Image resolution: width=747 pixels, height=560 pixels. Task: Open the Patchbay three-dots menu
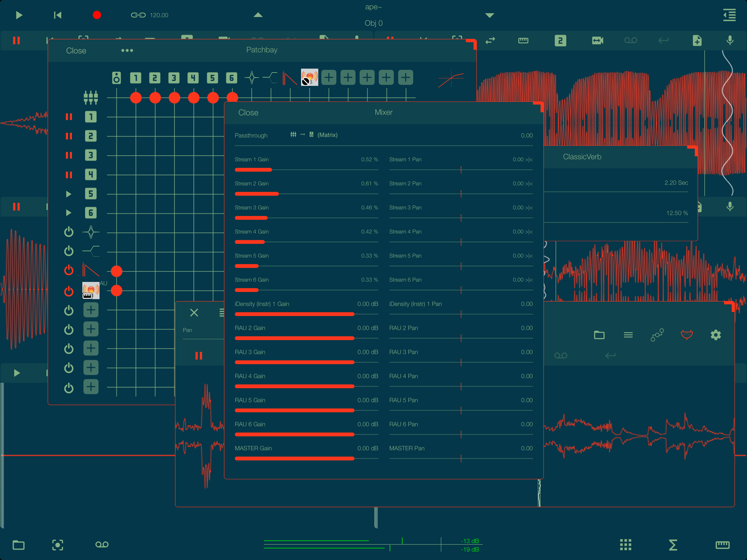pos(127,51)
